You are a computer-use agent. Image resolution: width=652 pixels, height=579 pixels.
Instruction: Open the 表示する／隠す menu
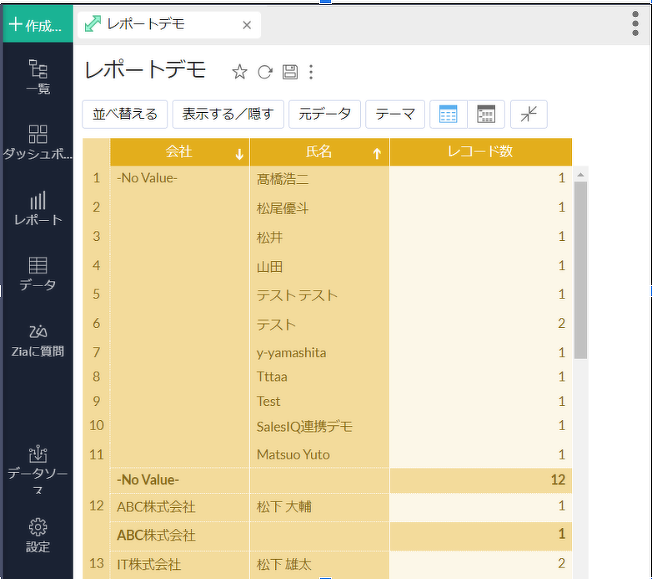point(228,114)
